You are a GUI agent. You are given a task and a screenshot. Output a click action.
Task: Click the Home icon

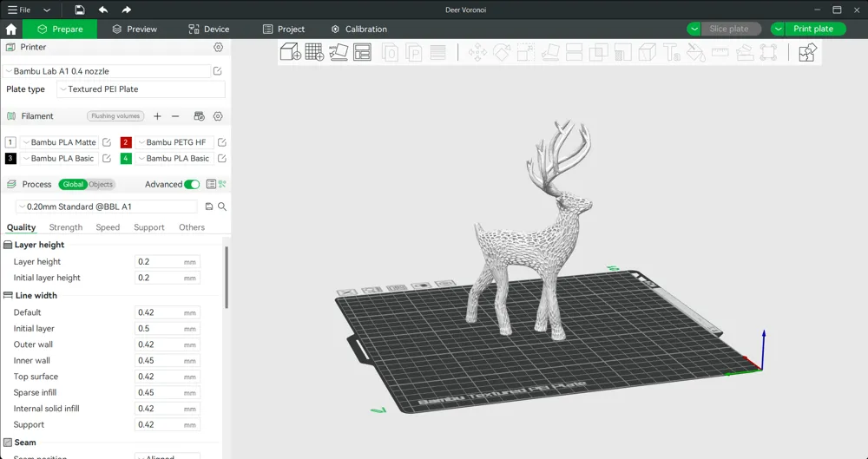(x=11, y=29)
